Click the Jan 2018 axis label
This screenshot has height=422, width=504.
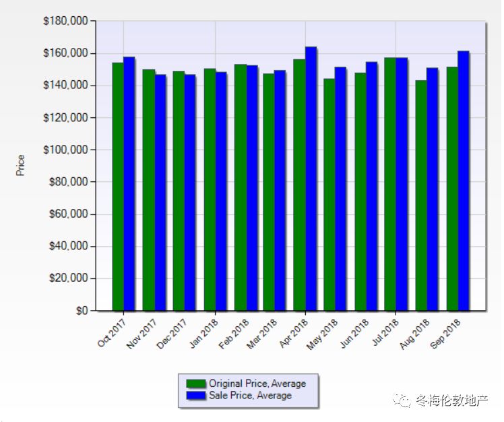(x=203, y=333)
